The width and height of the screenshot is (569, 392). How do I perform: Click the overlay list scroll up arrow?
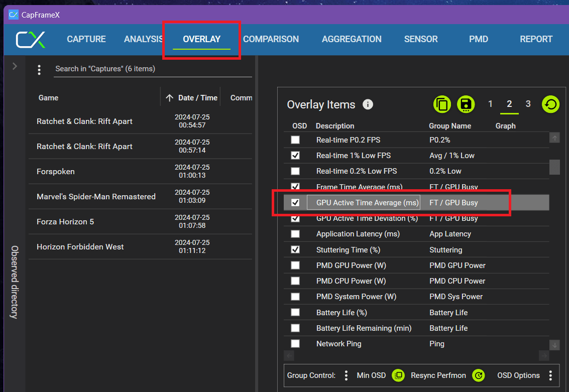click(554, 138)
